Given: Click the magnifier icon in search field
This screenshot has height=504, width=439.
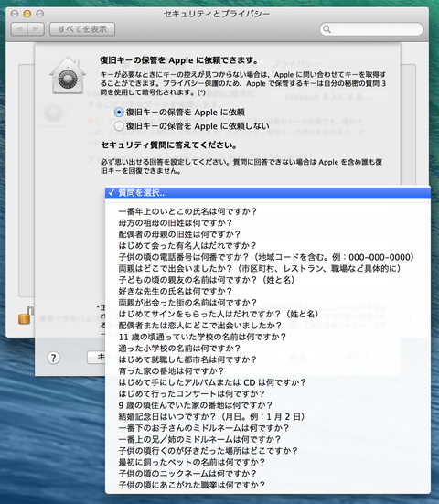Looking at the screenshot, I should click(x=327, y=29).
